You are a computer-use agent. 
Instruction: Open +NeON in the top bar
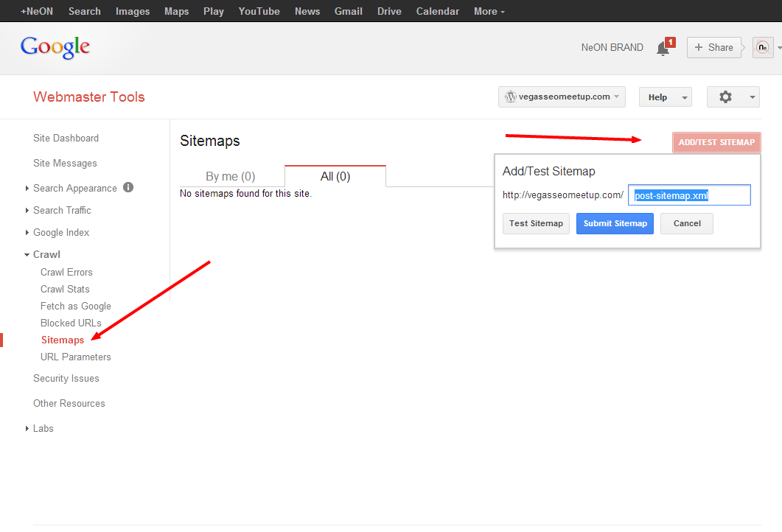(x=36, y=11)
